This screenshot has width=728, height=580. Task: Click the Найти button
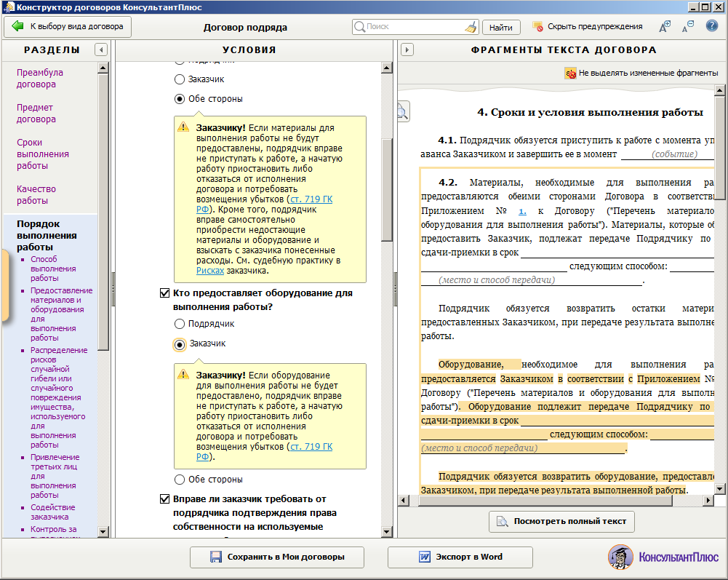(x=501, y=28)
